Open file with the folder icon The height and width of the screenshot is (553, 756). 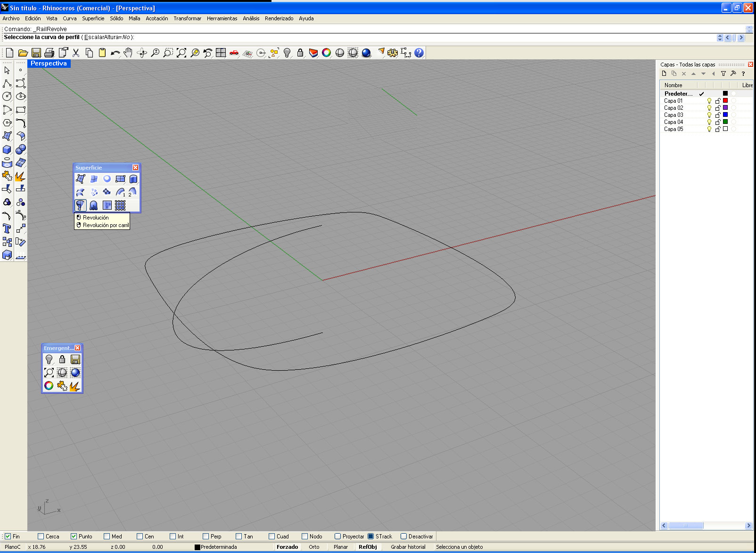tap(23, 53)
